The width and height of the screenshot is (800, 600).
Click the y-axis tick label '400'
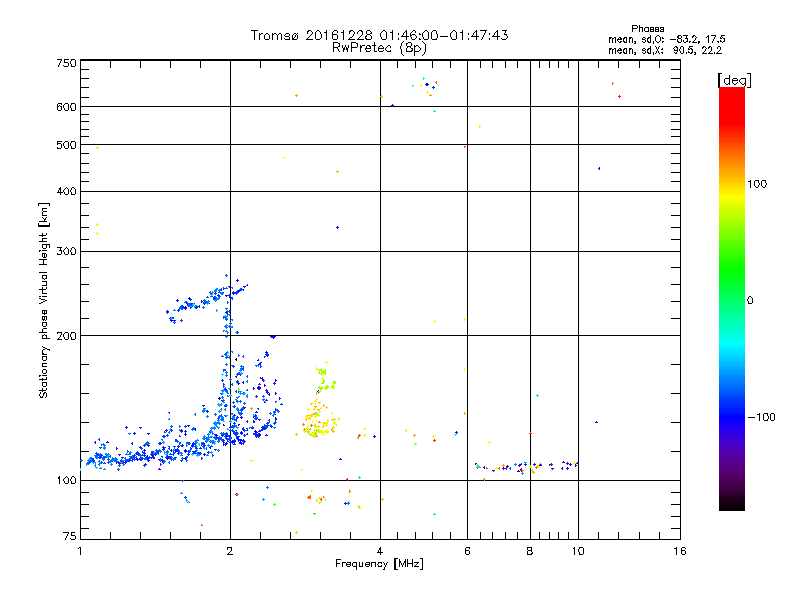[x=66, y=191]
